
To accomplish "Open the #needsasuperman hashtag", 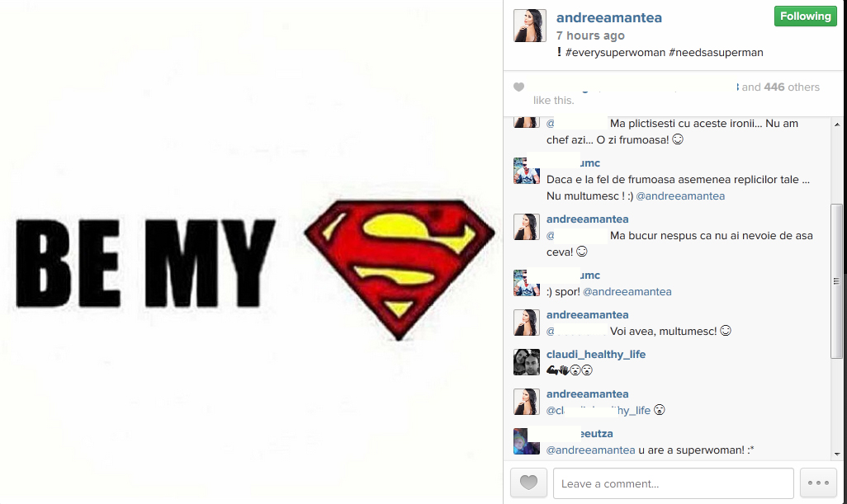I will tap(716, 52).
